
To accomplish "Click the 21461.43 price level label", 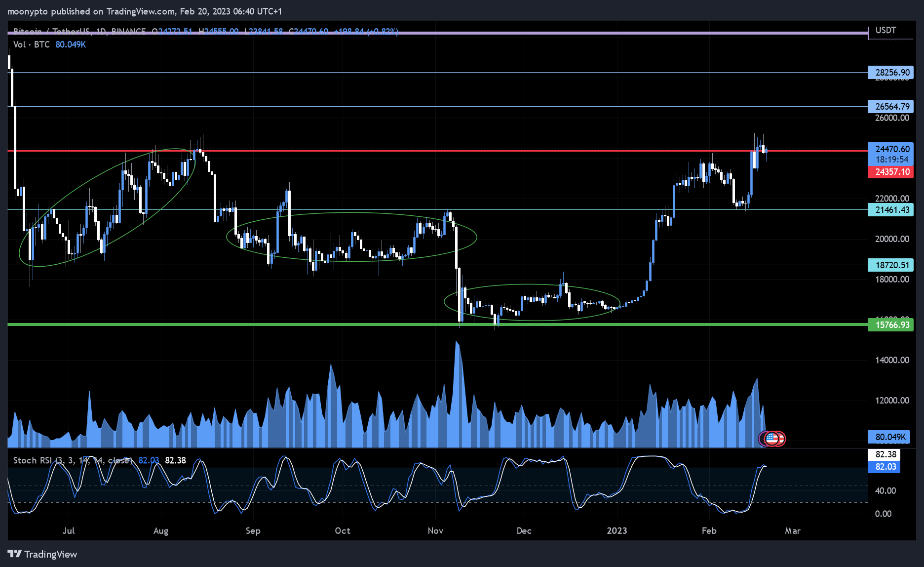I will (891, 210).
